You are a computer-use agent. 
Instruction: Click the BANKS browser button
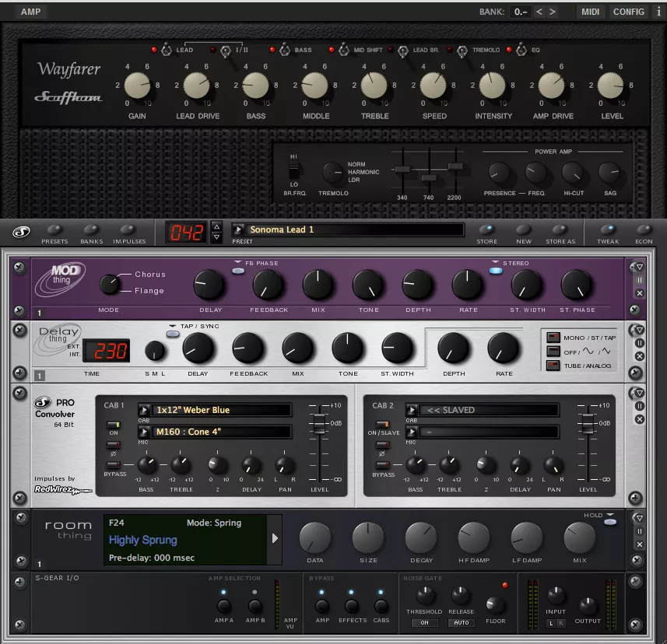(90, 230)
